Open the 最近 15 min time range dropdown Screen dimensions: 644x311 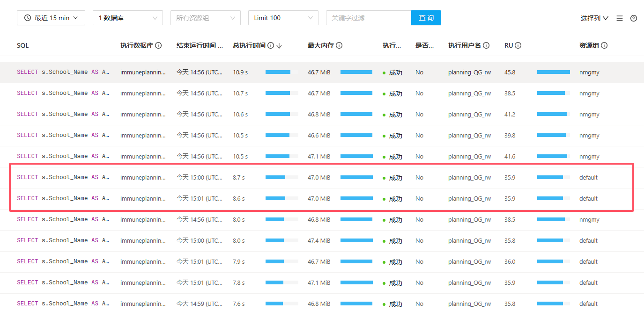tap(51, 18)
